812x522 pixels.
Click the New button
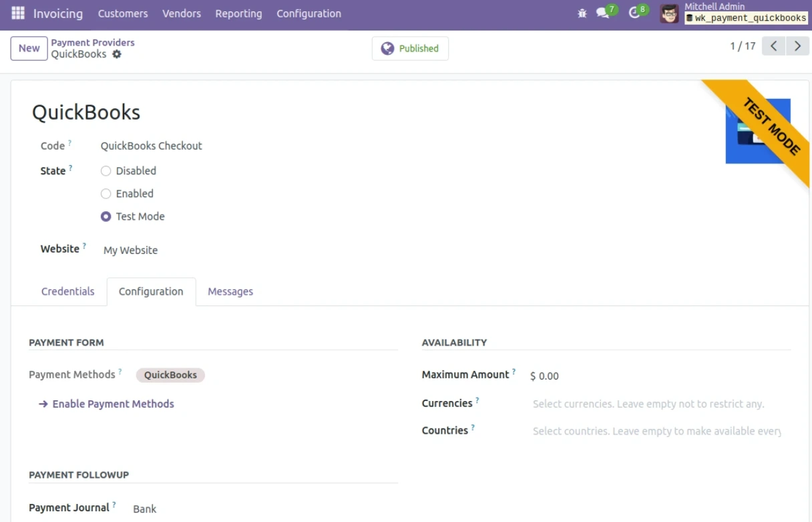(x=29, y=48)
